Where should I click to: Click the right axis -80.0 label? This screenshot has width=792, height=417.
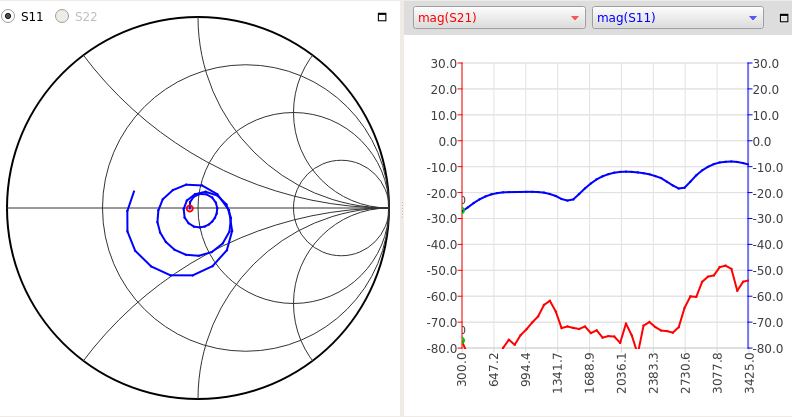[768, 348]
